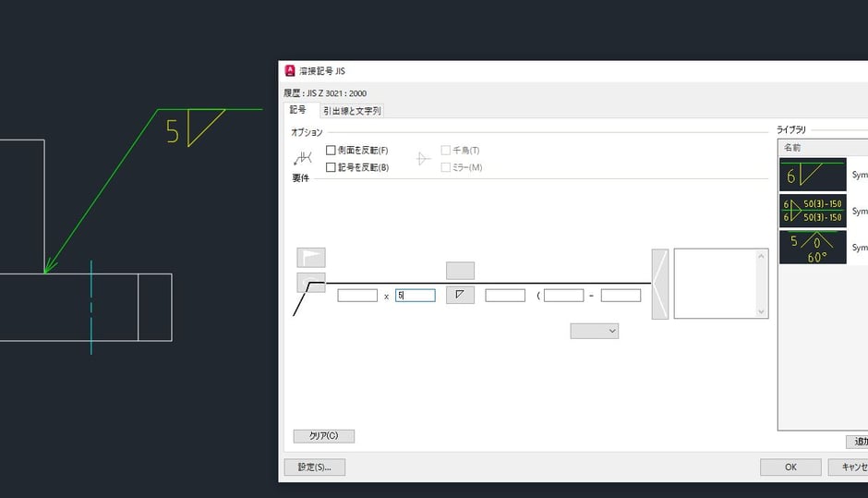Click the tail bracket button beside notes box
The height and width of the screenshot is (498, 868).
tap(660, 285)
